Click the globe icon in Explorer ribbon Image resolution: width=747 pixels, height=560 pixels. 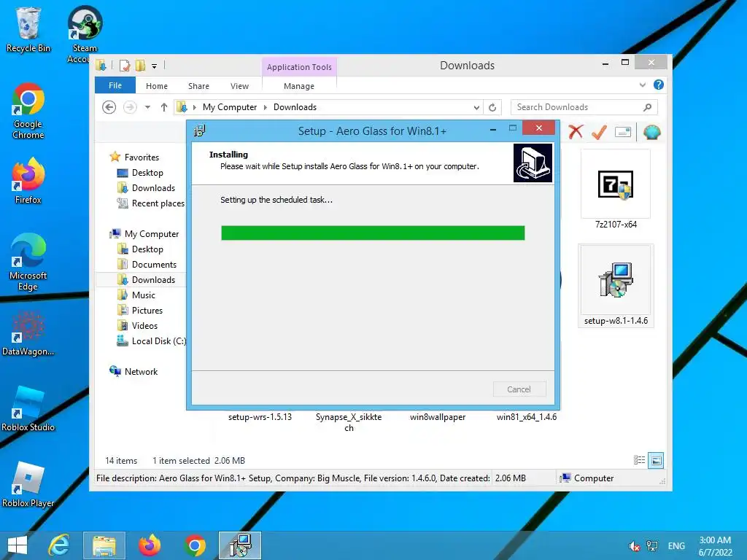(651, 132)
